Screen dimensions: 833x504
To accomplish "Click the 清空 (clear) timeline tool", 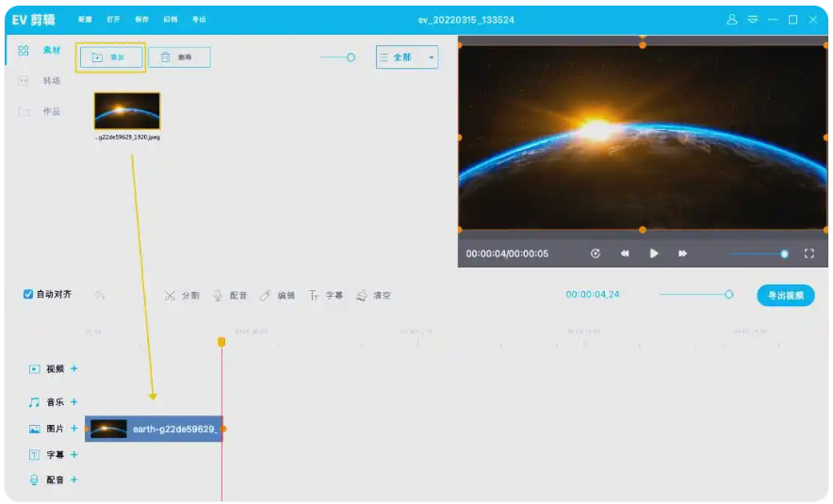I will (373, 295).
